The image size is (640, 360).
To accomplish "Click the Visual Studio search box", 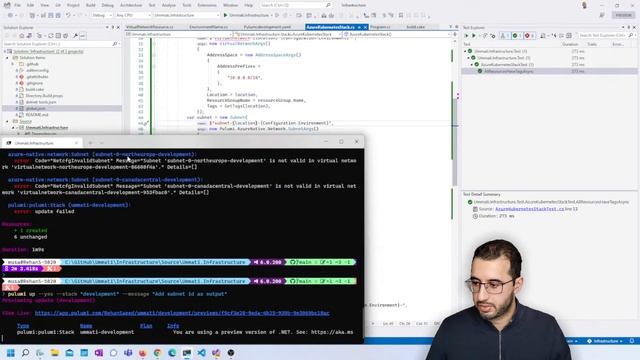I will point(296,5).
